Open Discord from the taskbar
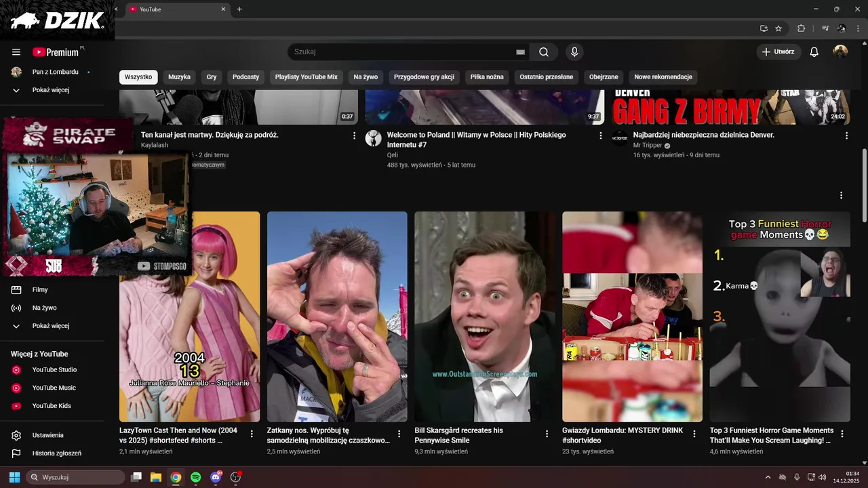Screen dimensions: 868x488 click(x=216, y=477)
